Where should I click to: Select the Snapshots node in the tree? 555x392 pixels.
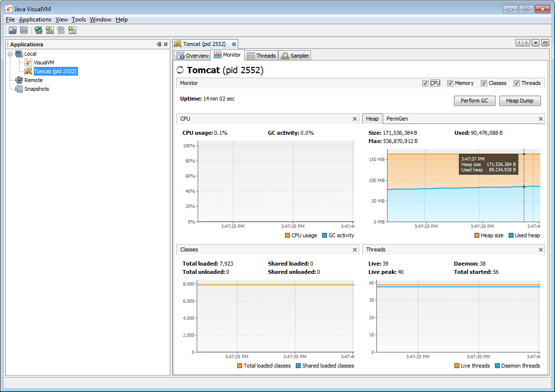tap(37, 89)
